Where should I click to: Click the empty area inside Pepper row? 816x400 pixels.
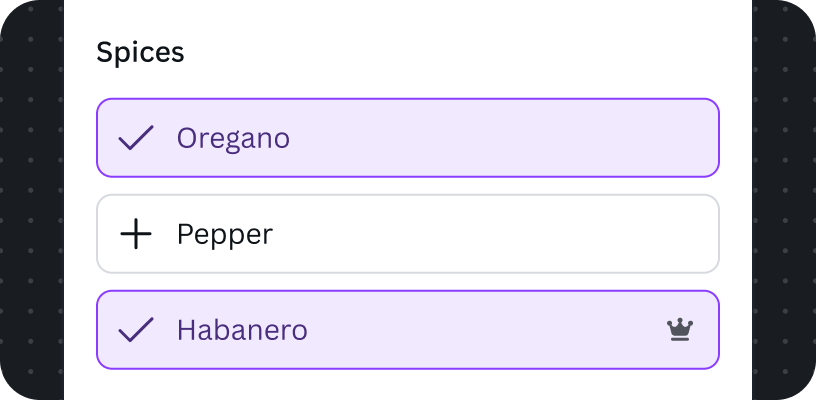(494, 234)
